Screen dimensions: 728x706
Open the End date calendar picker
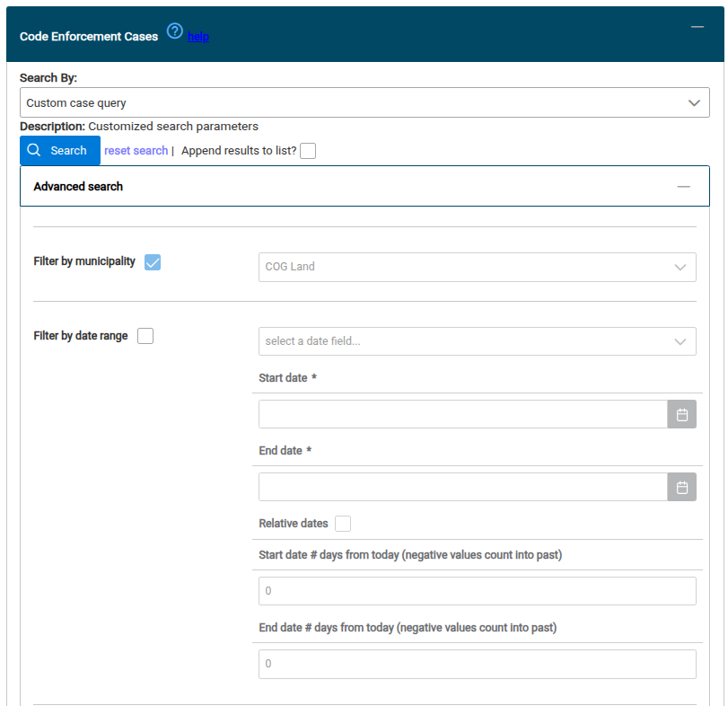coord(681,487)
